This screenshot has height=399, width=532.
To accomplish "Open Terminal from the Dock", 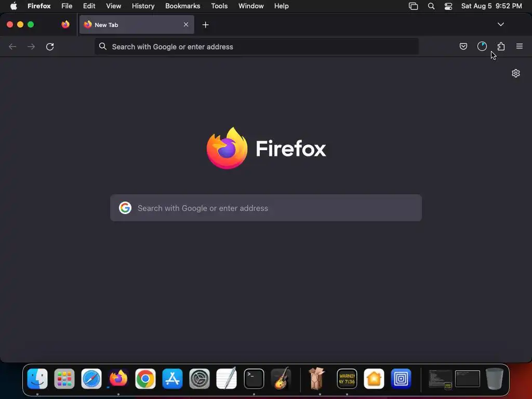I will coord(254,379).
